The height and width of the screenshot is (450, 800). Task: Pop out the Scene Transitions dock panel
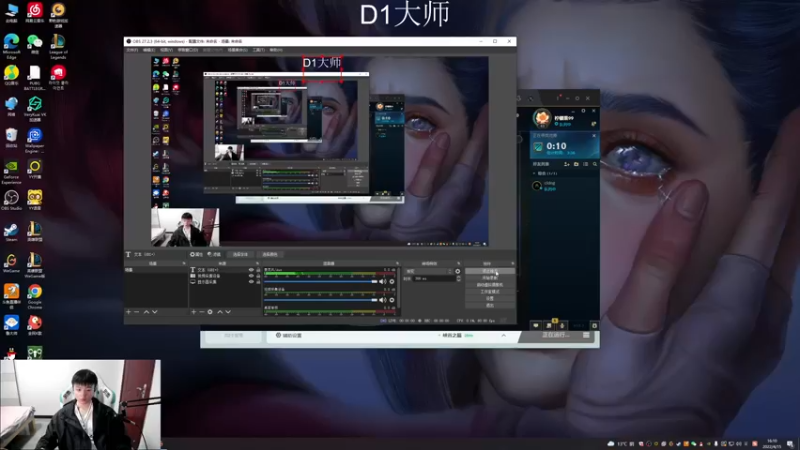point(458,264)
